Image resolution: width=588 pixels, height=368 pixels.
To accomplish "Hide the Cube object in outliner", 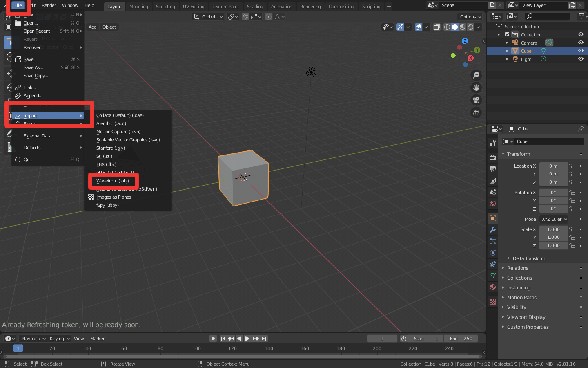I will [x=581, y=51].
